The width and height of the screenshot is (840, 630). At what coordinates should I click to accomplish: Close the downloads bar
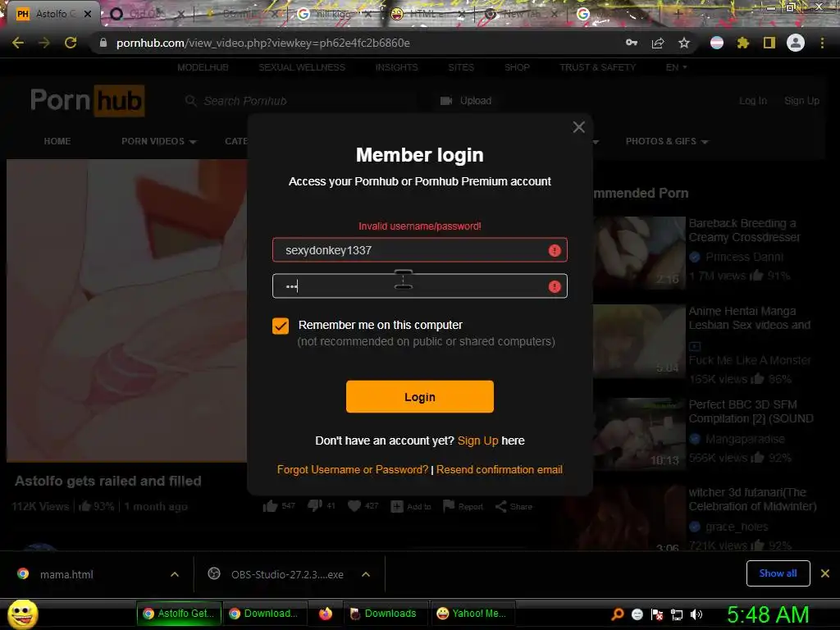pyautogui.click(x=825, y=573)
